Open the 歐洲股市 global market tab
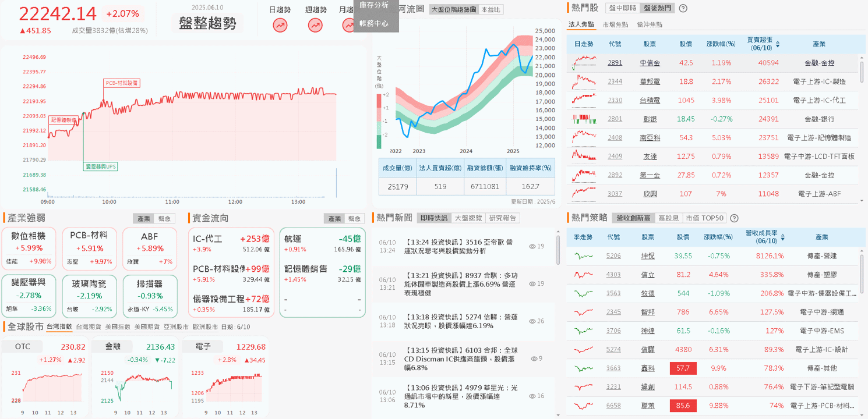 point(204,327)
